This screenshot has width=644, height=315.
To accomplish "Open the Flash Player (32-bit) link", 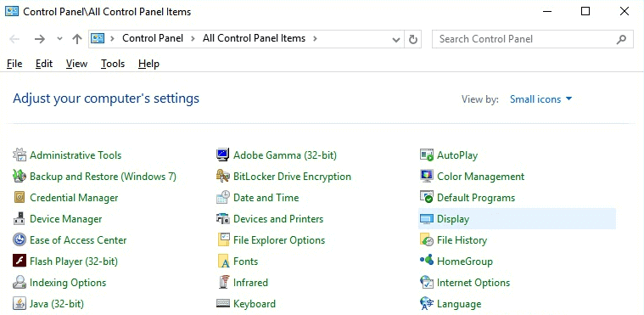I will click(74, 262).
